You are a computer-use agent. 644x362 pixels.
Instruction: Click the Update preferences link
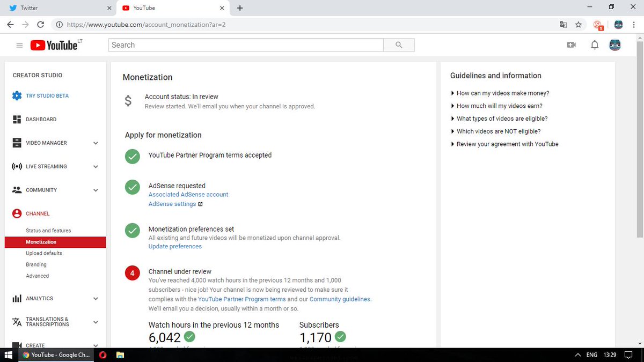[x=175, y=247]
